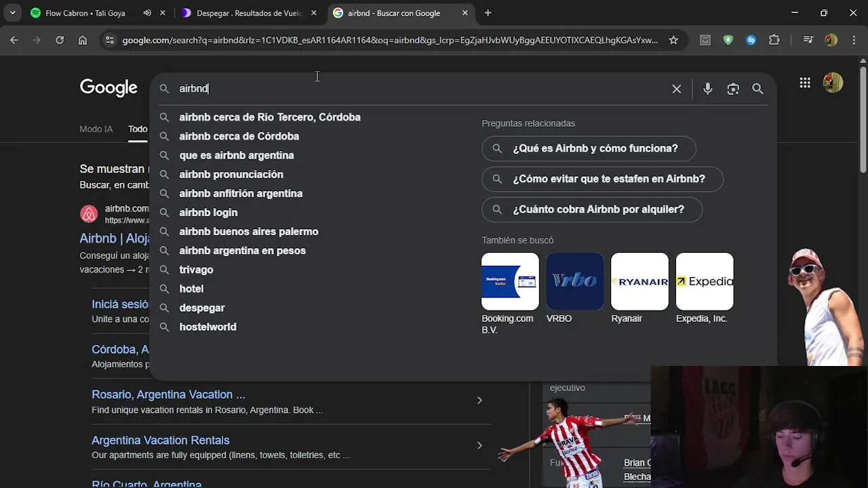Open a new browser tab
868x488 pixels.
488,13
